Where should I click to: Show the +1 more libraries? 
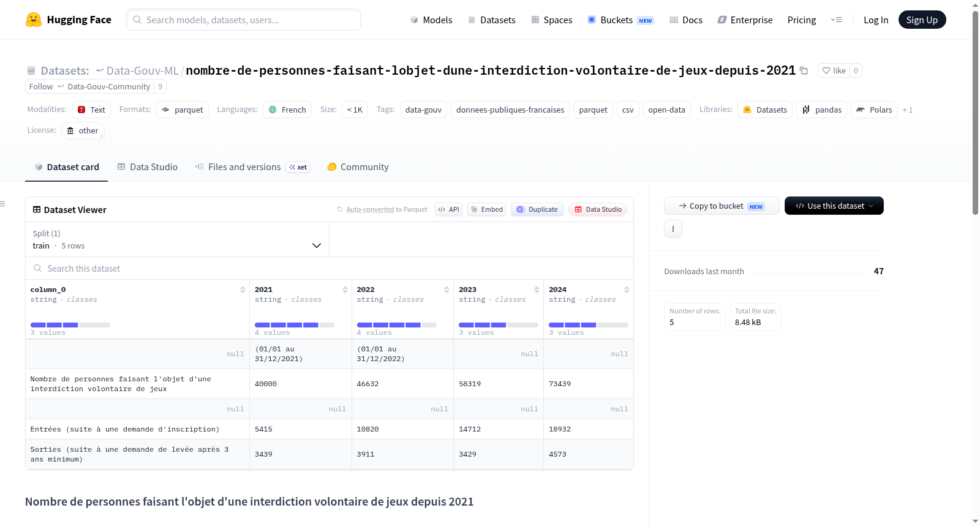pos(908,110)
